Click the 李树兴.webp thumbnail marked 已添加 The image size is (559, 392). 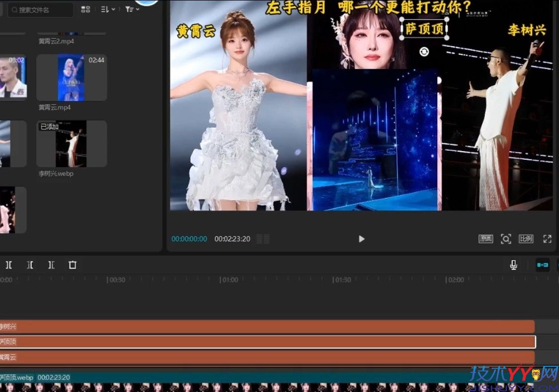[x=71, y=143]
